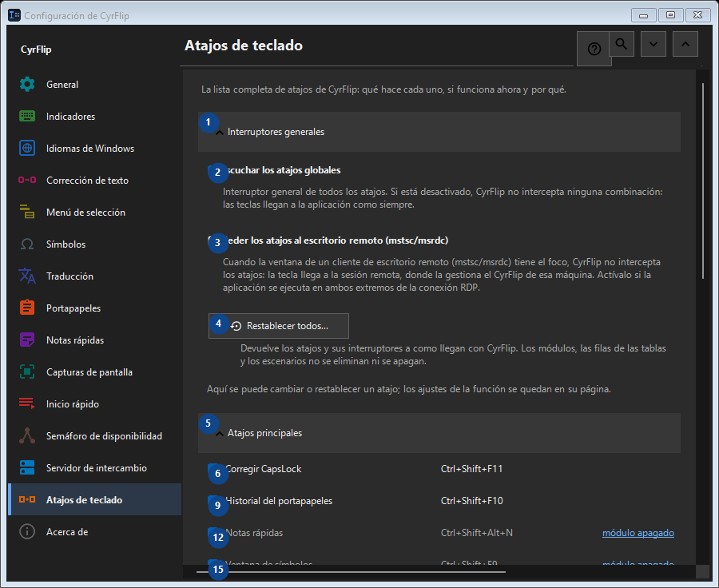Select the Corrección de texto icon
This screenshot has width=719, height=588.
[x=27, y=181]
